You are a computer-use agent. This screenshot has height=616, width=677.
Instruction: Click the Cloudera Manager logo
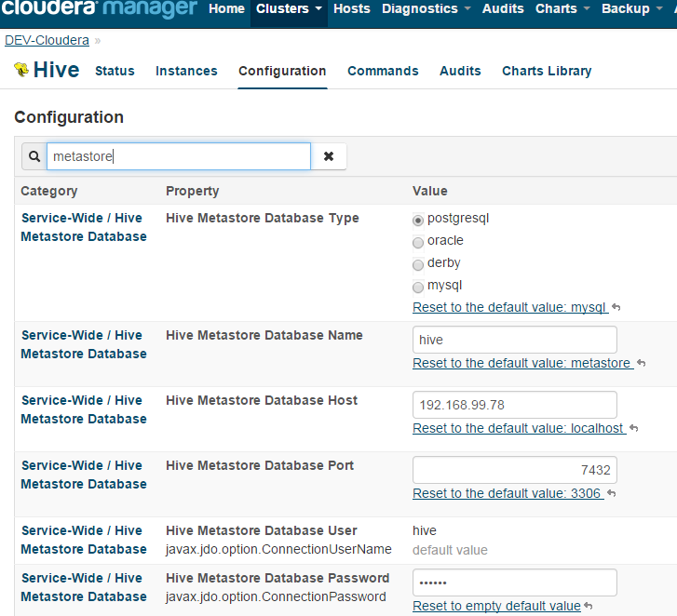click(x=100, y=8)
